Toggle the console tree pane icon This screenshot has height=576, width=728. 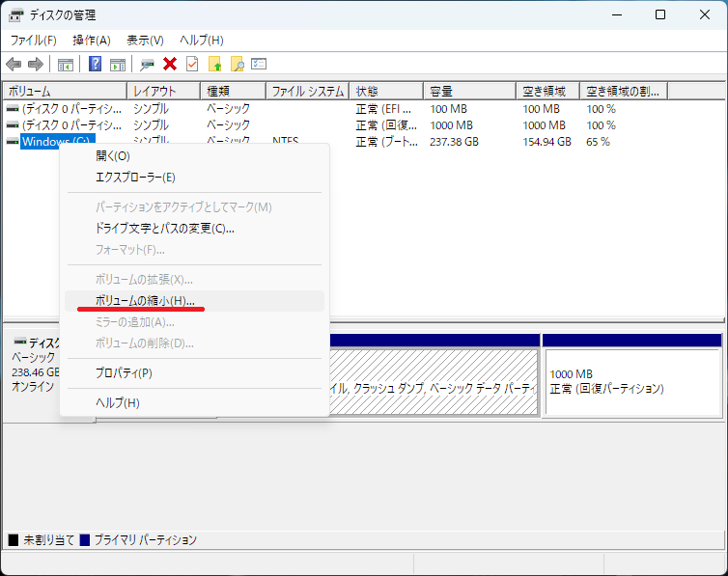click(x=66, y=65)
